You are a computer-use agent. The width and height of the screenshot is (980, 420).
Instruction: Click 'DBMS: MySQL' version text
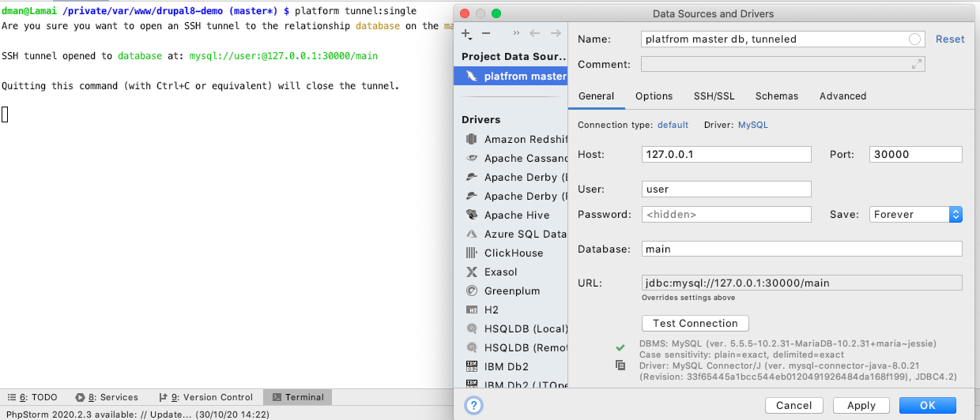point(788,344)
